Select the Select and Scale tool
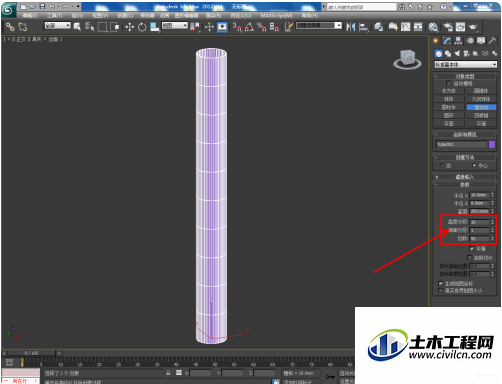This screenshot has height=384, width=502. (154, 27)
